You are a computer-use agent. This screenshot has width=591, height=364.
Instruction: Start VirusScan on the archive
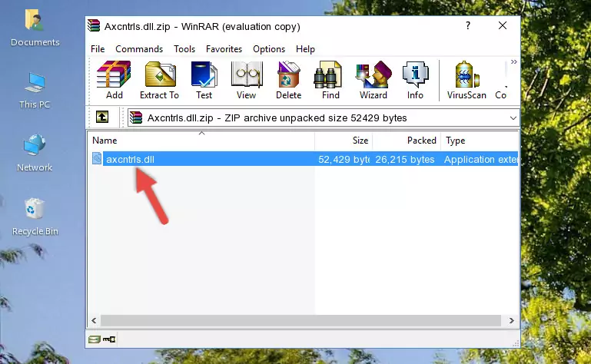click(466, 81)
